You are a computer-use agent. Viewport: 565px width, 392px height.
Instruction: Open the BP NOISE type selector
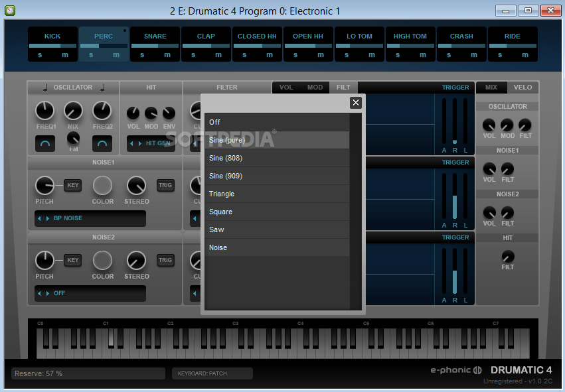tap(90, 218)
